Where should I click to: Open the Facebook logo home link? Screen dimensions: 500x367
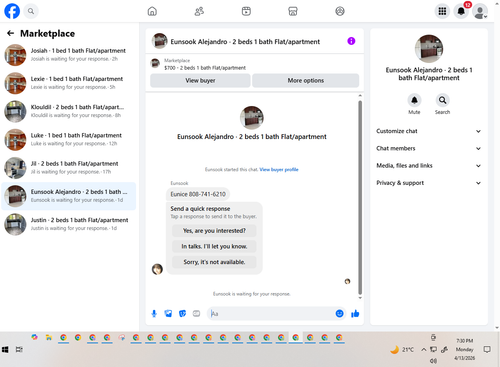coord(12,11)
